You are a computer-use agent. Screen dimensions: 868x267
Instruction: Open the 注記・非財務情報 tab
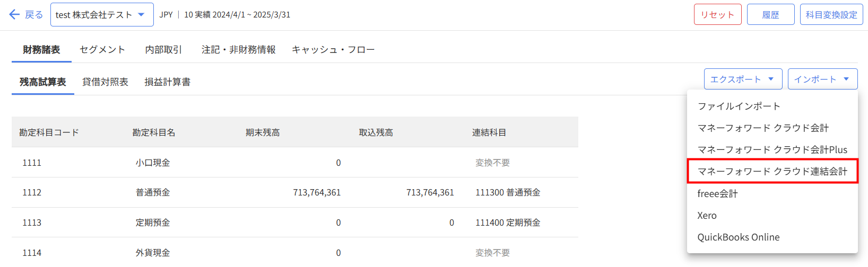point(238,50)
